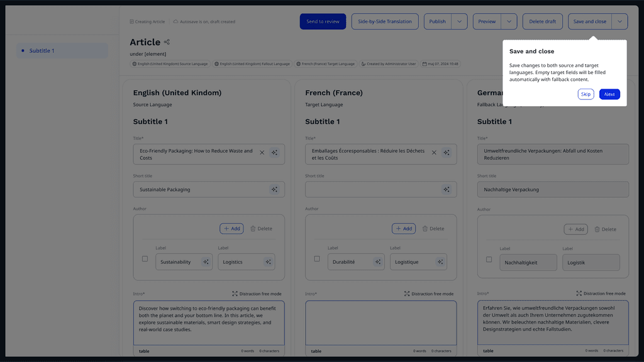Image resolution: width=644 pixels, height=362 pixels.
Task: Click globe icon of French Target Language tag
Action: pyautogui.click(x=299, y=64)
